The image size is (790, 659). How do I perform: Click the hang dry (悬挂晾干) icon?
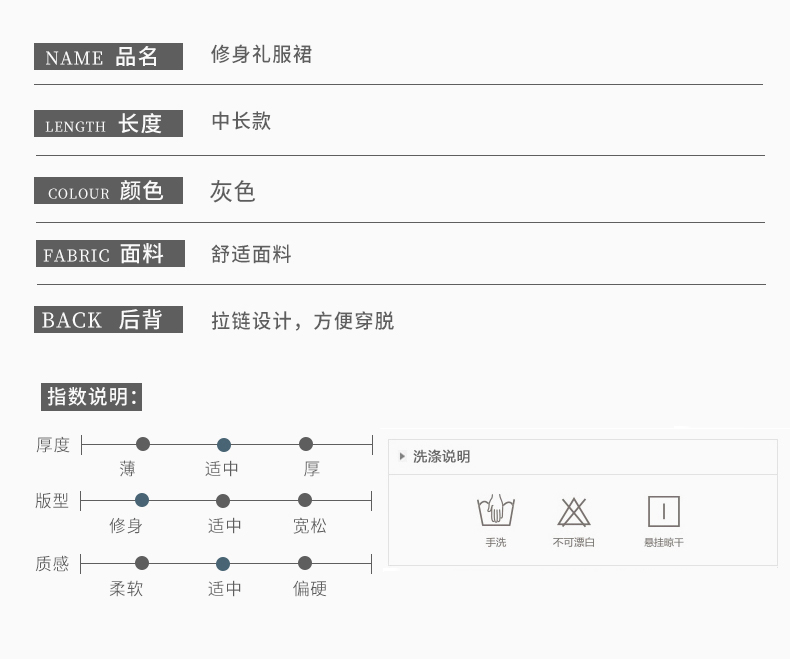(x=664, y=511)
